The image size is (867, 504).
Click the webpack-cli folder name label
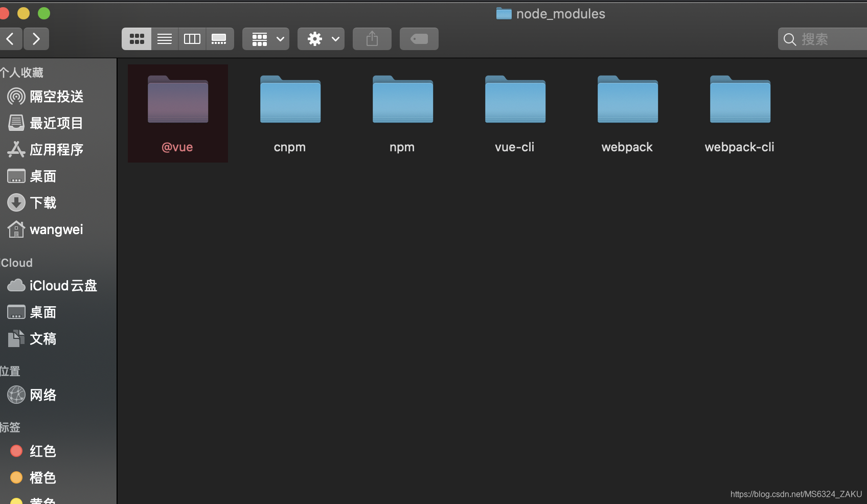(740, 147)
